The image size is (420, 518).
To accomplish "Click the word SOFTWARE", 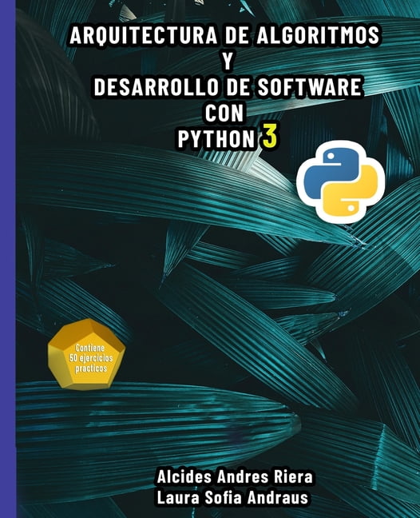I will (310, 87).
